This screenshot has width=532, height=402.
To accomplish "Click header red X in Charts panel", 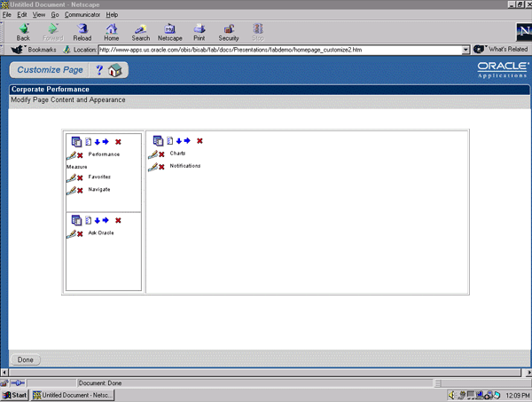I will 199,141.
